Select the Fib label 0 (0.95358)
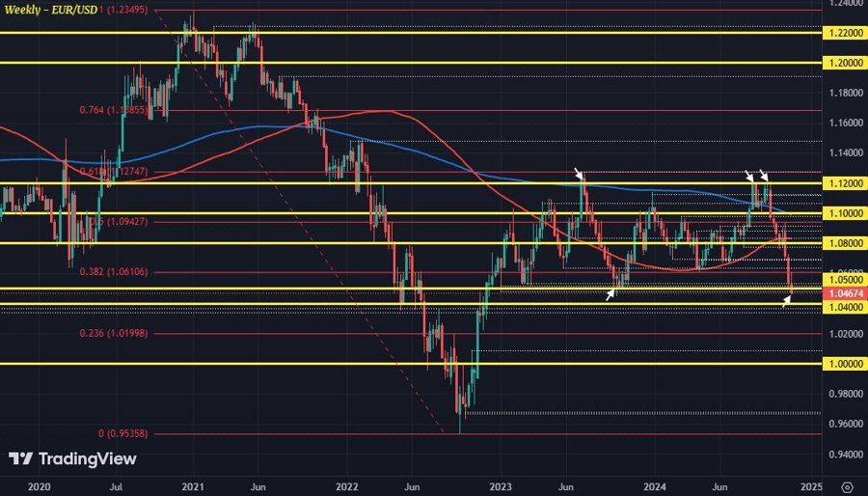 click(x=122, y=433)
